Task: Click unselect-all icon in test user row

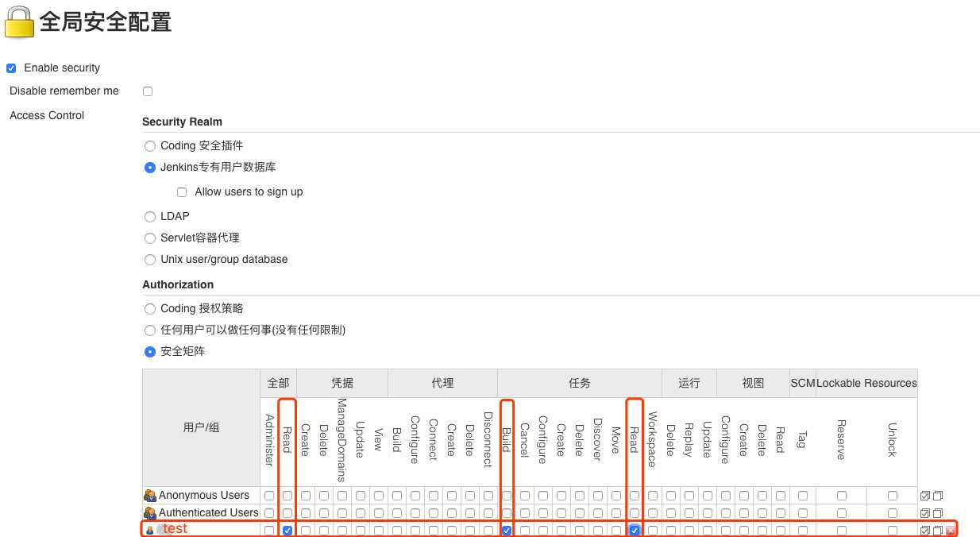Action: pos(938,531)
